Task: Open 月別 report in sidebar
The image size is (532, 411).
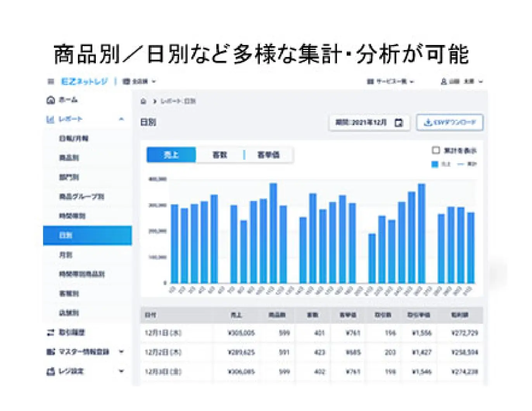Action: click(87, 255)
